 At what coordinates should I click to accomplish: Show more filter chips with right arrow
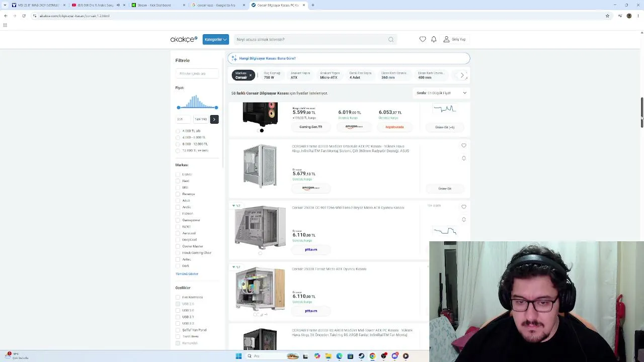click(462, 75)
